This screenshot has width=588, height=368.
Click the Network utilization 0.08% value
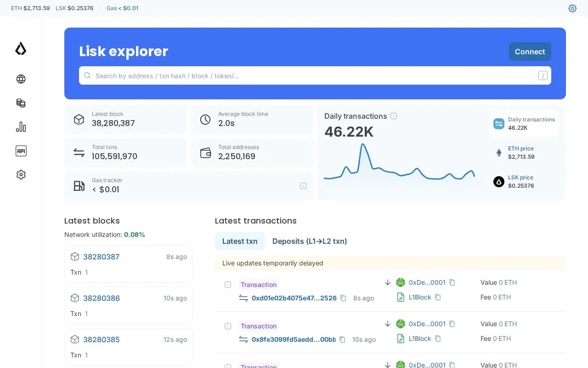tap(135, 235)
